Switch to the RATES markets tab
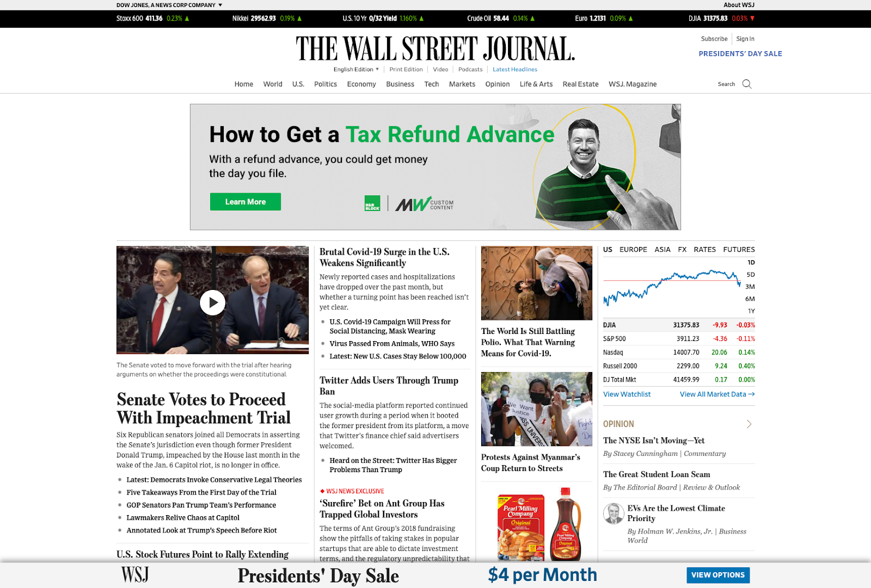Image resolution: width=871 pixels, height=588 pixels. [x=704, y=250]
